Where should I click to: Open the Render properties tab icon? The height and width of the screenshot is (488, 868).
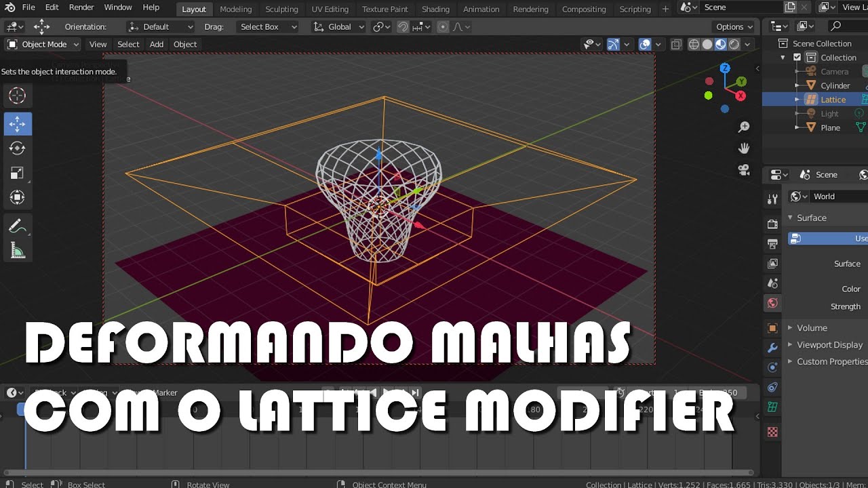tap(772, 224)
